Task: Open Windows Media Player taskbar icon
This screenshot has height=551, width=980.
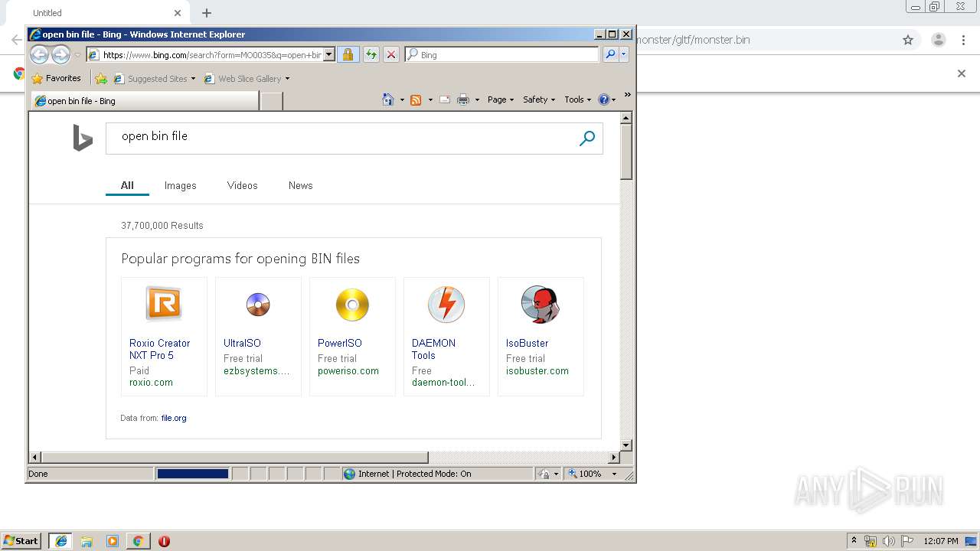Action: click(113, 541)
